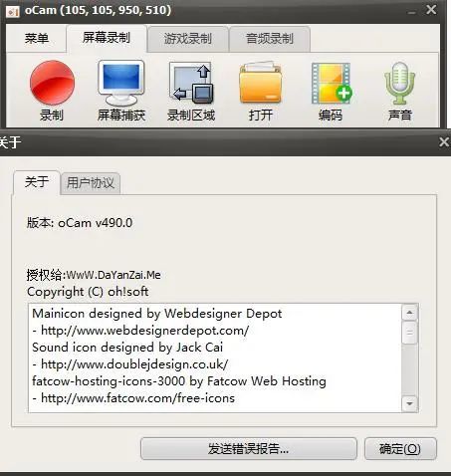Viewport: 451px width, 476px height.
Task: Minimize the oCam main window
Action: pos(412,11)
